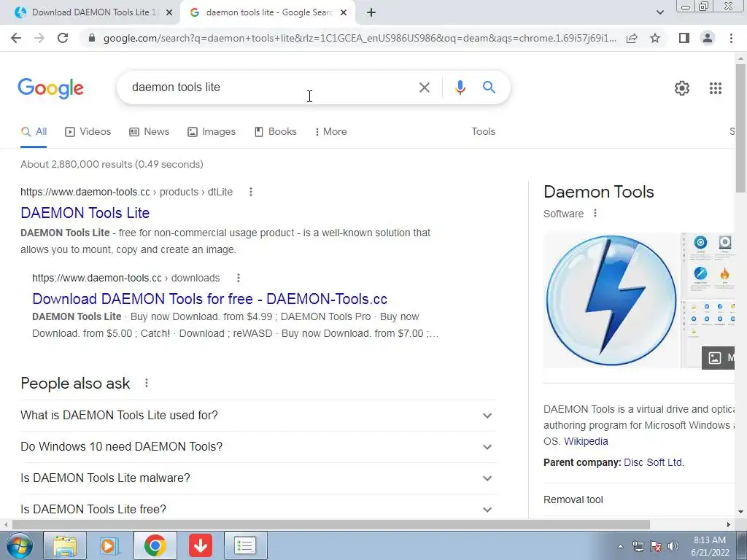The height and width of the screenshot is (560, 747).
Task: Launch the media player taskbar icon
Action: 109,545
